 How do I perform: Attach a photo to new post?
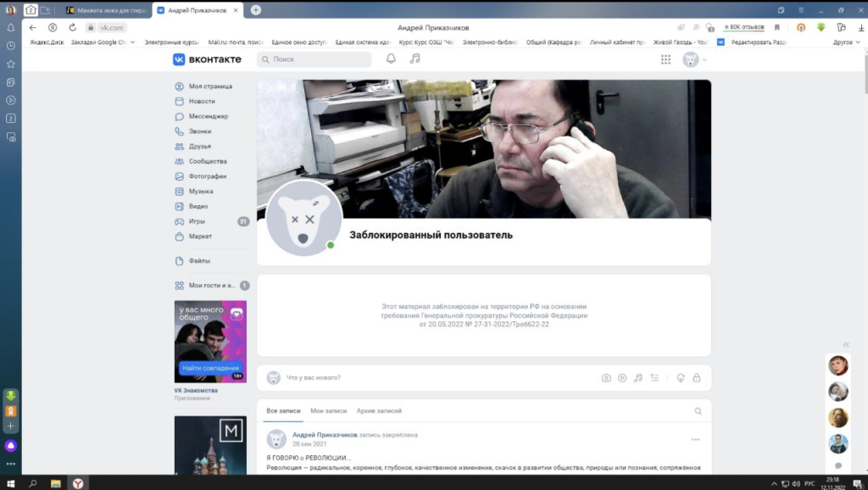click(606, 378)
